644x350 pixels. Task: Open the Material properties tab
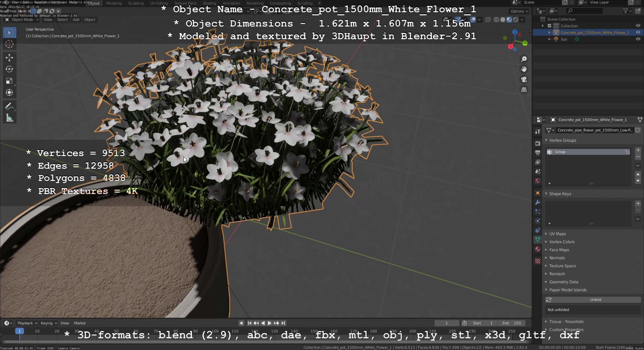click(538, 249)
